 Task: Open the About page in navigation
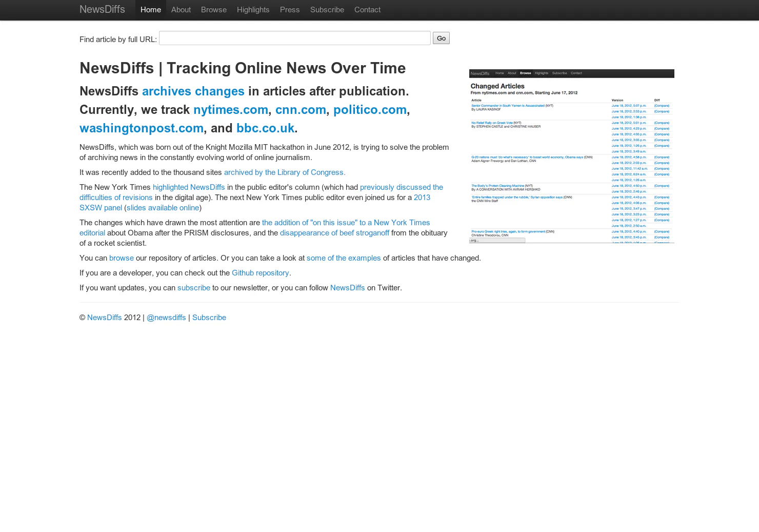tap(181, 10)
